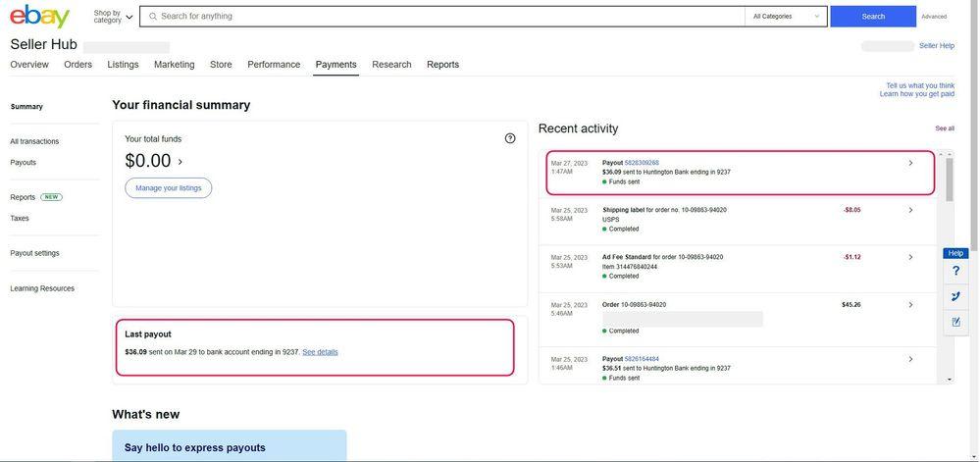
Task: Click the Recent activity scrollbar down arrow
Action: coord(950,379)
